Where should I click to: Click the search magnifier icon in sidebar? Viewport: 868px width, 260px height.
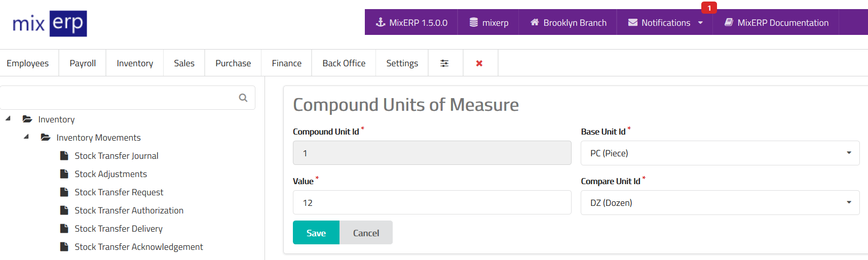[x=243, y=98]
